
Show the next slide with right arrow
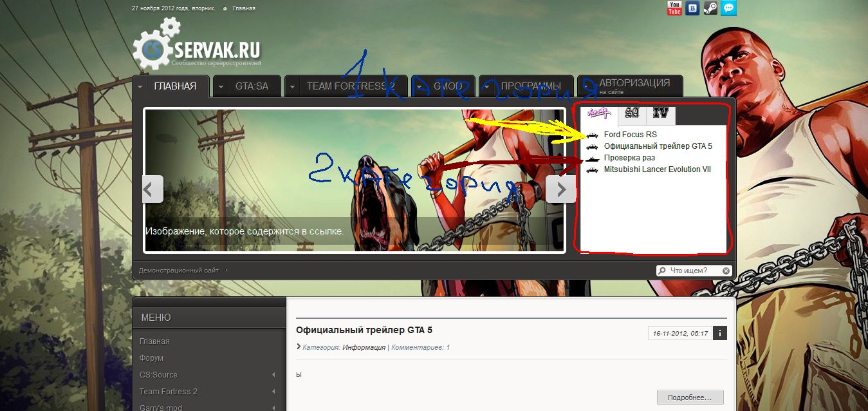(560, 189)
